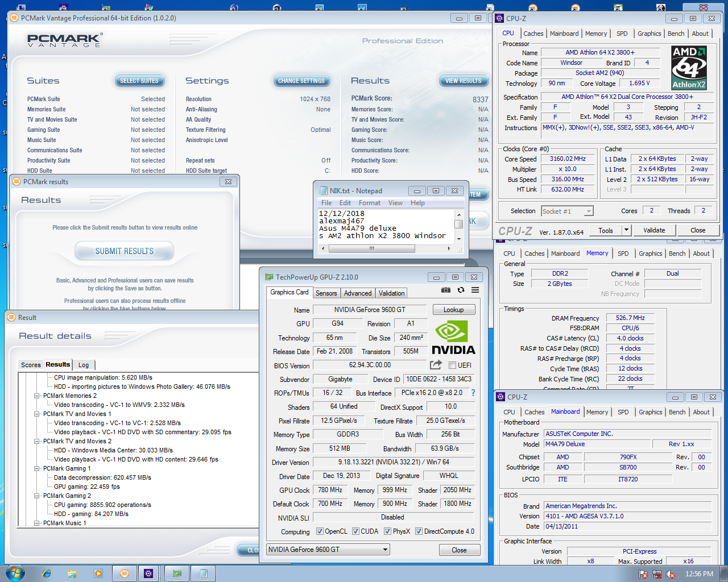Screen dimensions: 728x582
Task: Collapse the PCMark Gaming 2 tree node
Action: pos(37,496)
